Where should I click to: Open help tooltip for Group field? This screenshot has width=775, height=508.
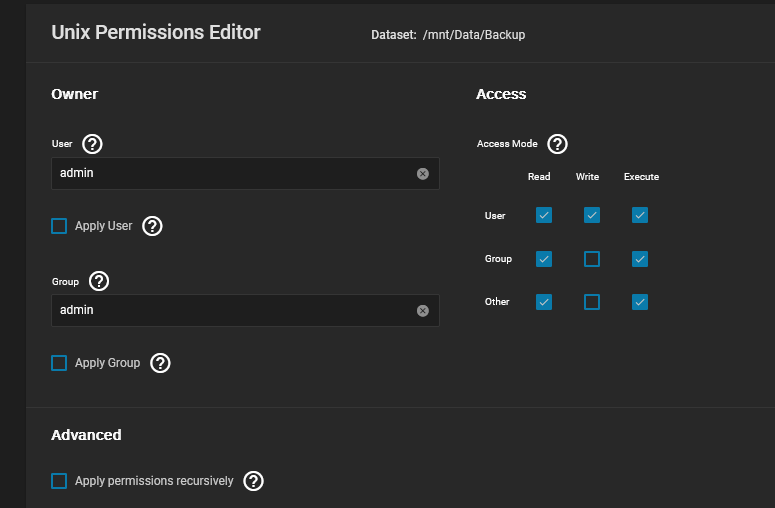pyautogui.click(x=99, y=281)
